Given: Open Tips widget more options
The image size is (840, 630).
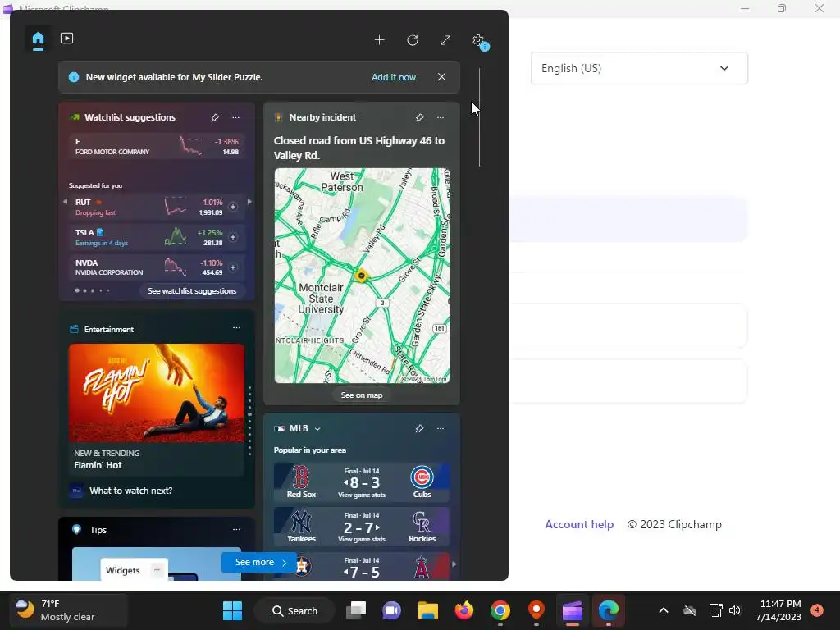Looking at the screenshot, I should pos(236,529).
